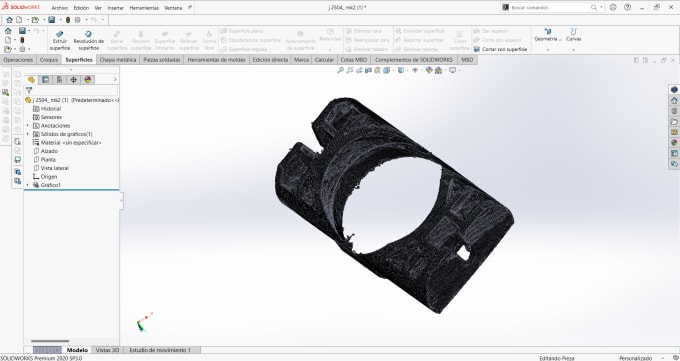This screenshot has width=680, height=361.
Task: Open the Vistas 3D bottom tab
Action: click(x=107, y=350)
